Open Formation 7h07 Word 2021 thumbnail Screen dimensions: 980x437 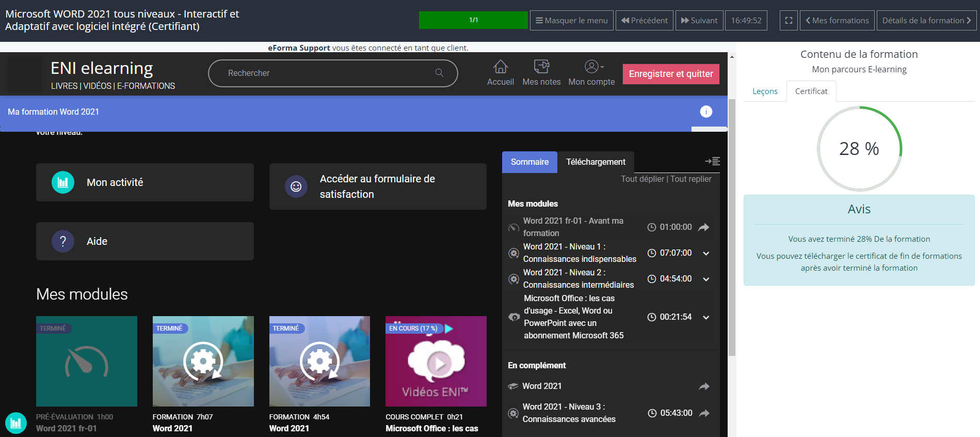[203, 361]
